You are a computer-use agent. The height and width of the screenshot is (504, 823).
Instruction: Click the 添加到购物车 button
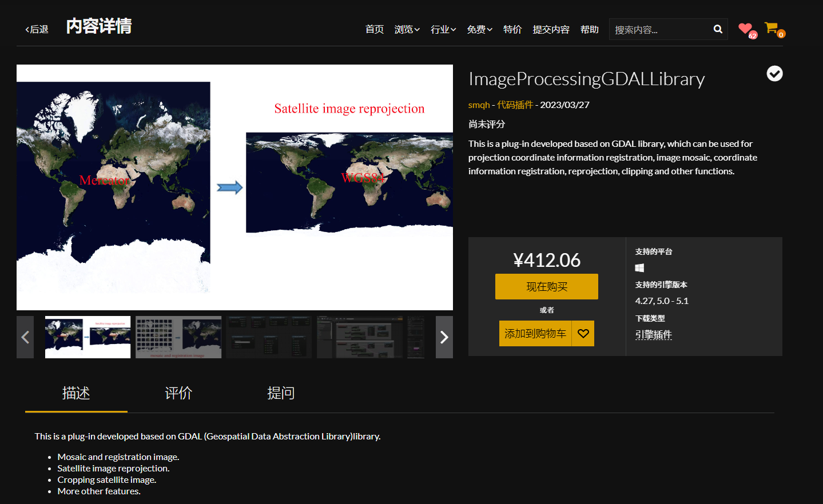[535, 334]
